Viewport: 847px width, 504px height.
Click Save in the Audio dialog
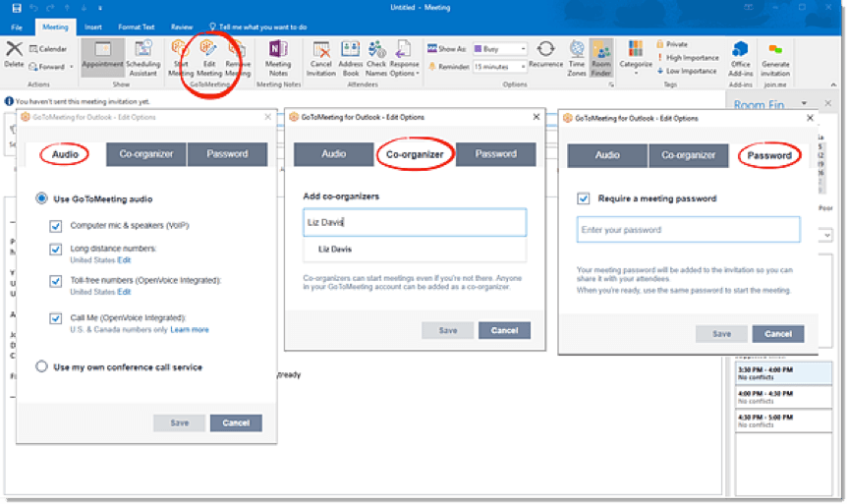180,423
